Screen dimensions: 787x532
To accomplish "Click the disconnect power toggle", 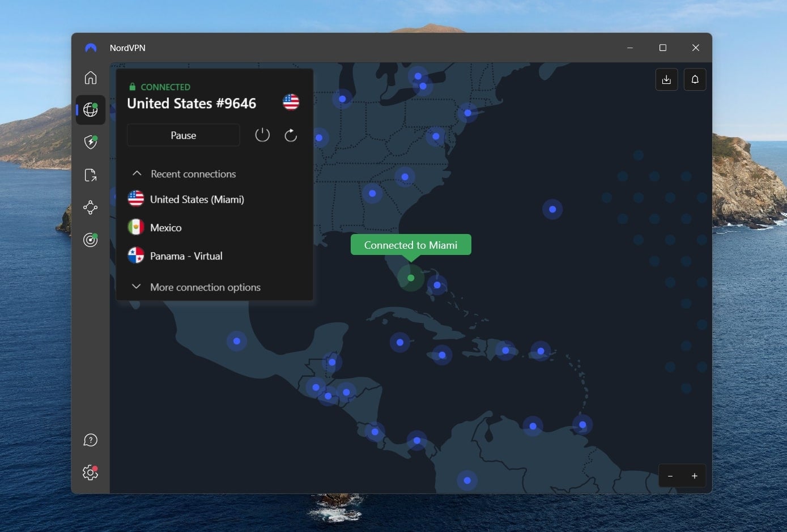I will pos(262,135).
